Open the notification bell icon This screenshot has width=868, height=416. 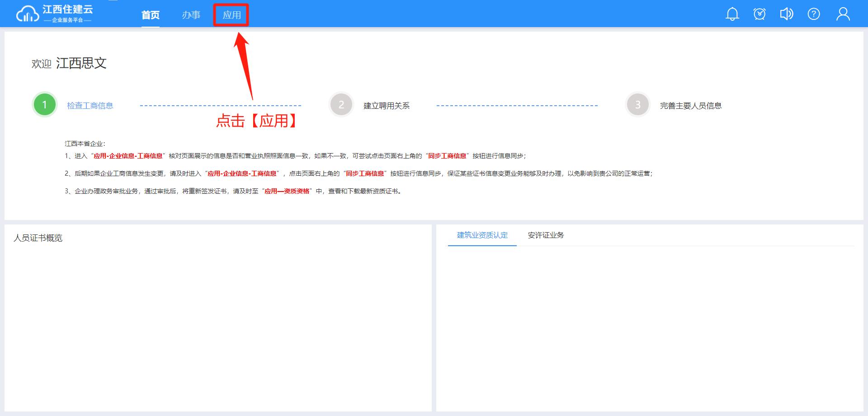tap(732, 14)
